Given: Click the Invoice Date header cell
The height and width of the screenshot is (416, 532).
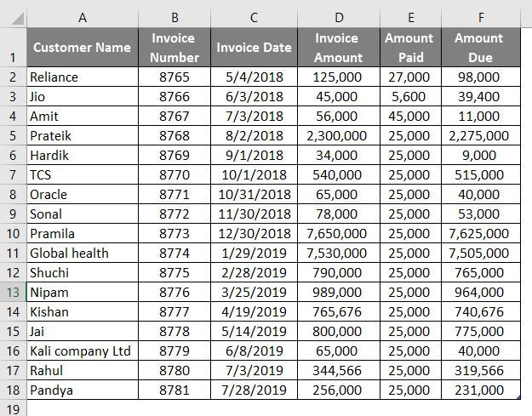Looking at the screenshot, I should (254, 48).
